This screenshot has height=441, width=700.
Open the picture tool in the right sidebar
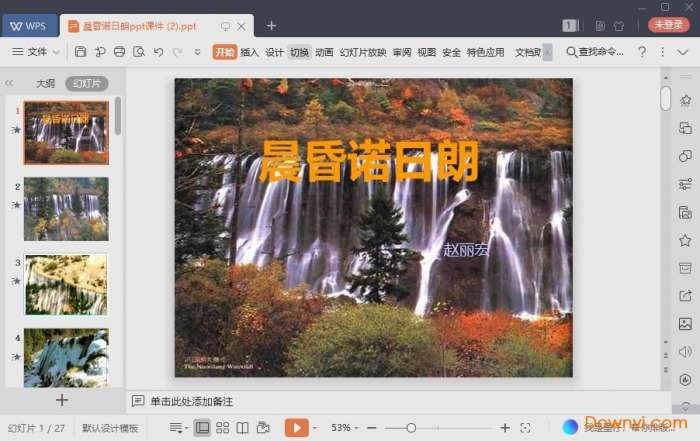tap(685, 324)
